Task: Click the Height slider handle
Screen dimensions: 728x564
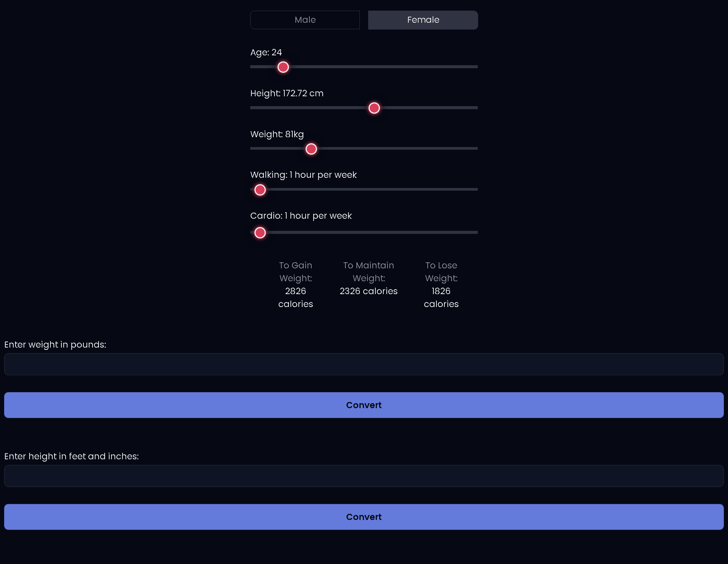Action: click(374, 108)
